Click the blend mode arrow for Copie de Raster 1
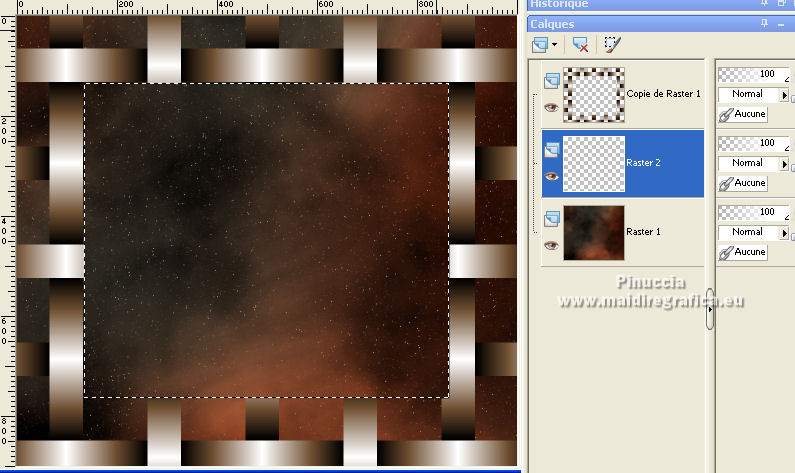The width and height of the screenshot is (795, 473). pos(784,95)
